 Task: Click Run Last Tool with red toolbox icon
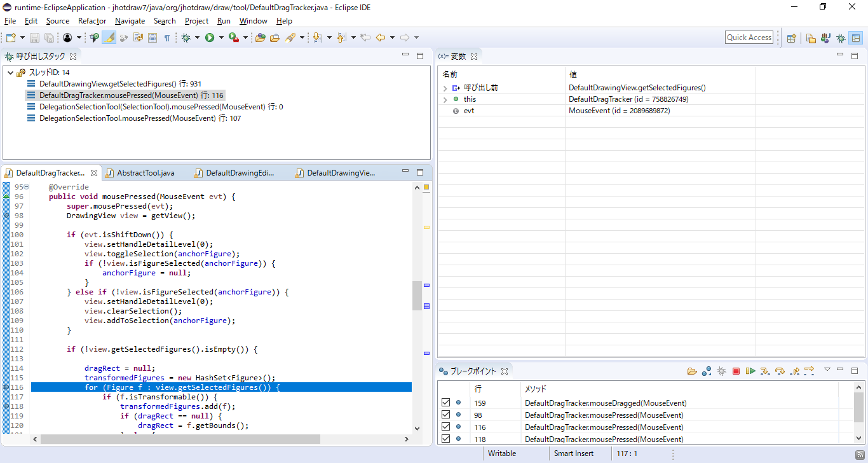233,38
